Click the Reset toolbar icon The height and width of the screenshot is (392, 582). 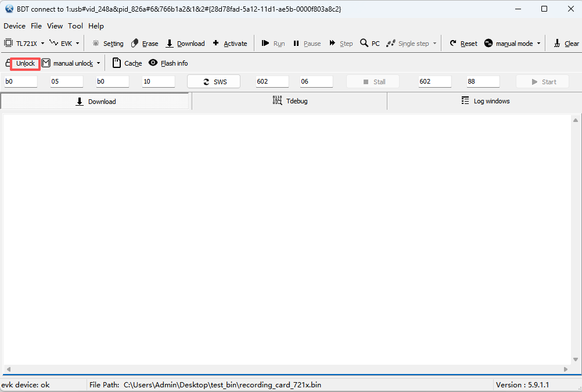coord(453,43)
